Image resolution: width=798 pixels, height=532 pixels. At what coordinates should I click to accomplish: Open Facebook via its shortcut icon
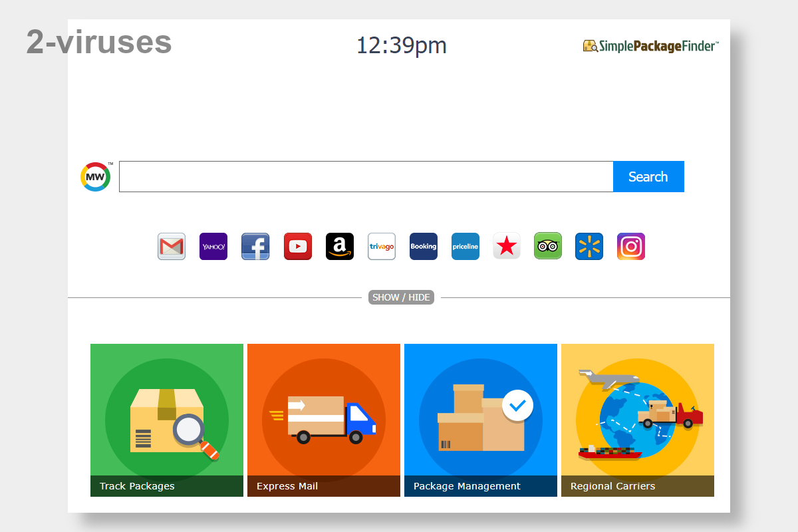click(x=255, y=246)
